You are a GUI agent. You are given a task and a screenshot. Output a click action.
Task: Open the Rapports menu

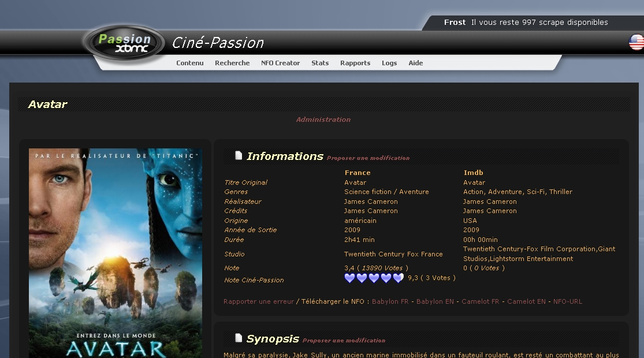point(355,63)
